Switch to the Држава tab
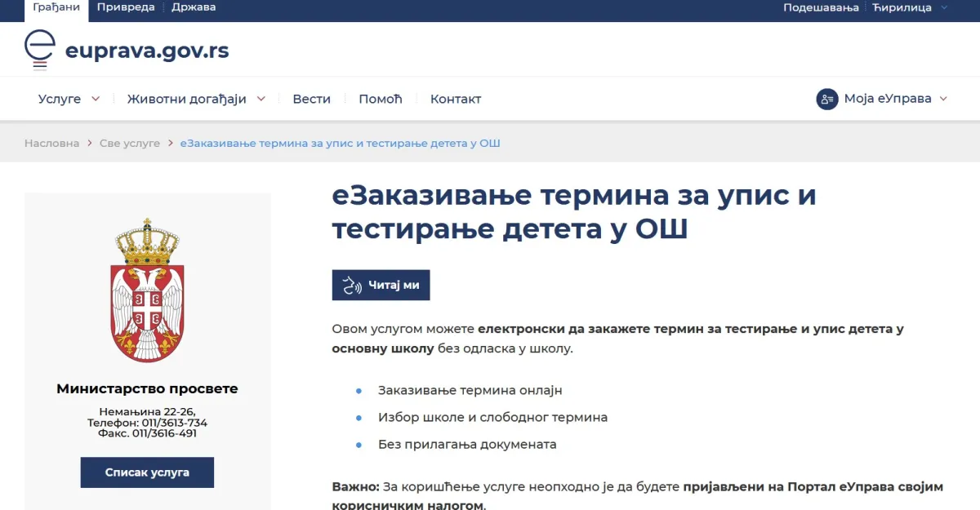Viewport: 980px width, 510px height. click(194, 7)
